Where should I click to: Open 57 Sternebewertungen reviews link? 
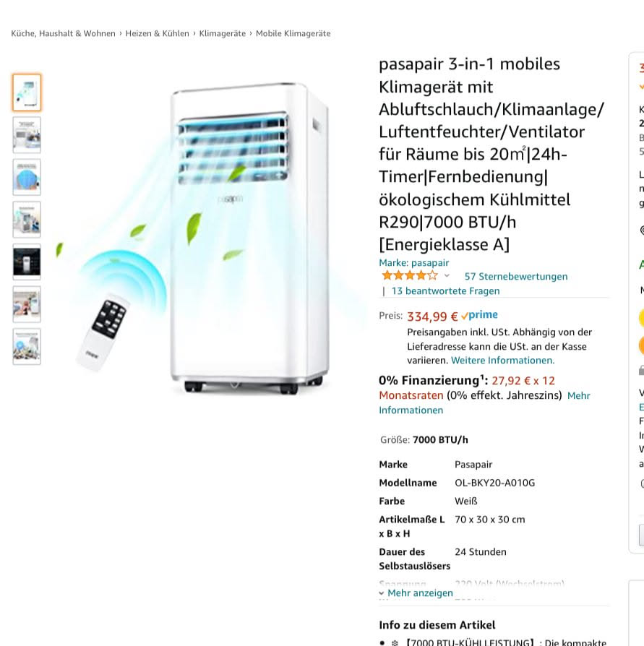pyautogui.click(x=516, y=277)
